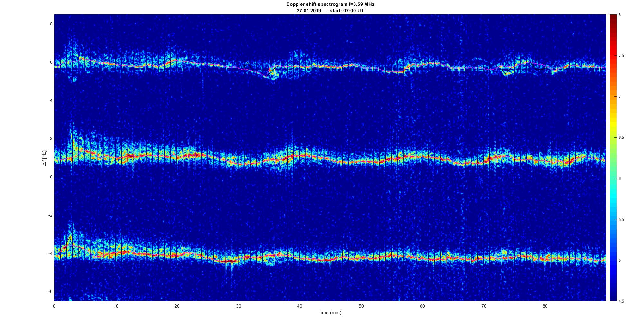Click the x-axis tick label '20'
Viewport: 644px width, 323px height.
click(177, 306)
